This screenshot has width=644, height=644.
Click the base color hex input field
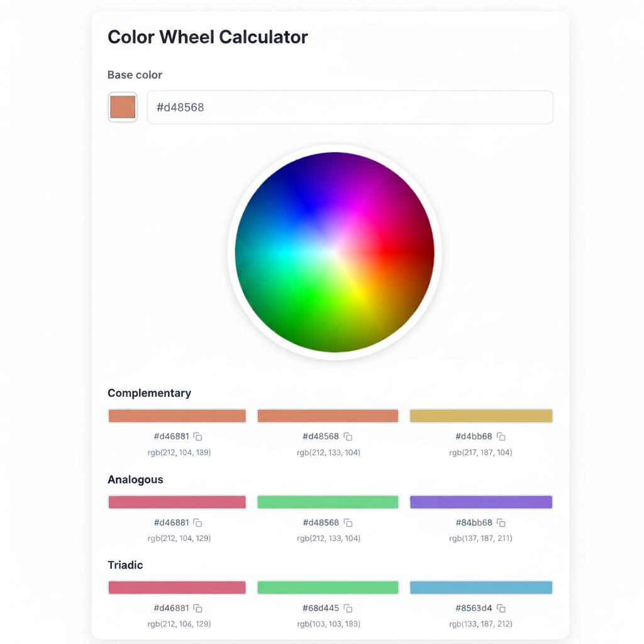click(350, 107)
